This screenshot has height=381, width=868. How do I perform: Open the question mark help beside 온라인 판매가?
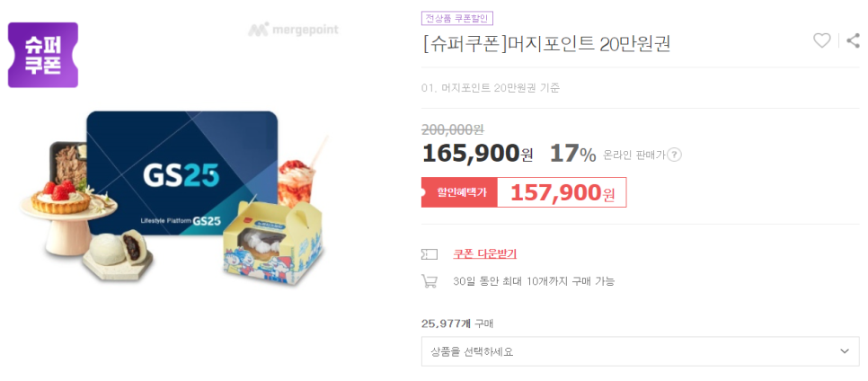point(674,155)
